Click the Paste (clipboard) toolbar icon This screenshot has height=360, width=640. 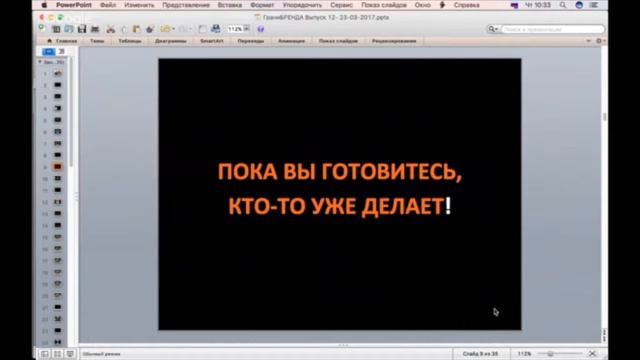pyautogui.click(x=137, y=29)
